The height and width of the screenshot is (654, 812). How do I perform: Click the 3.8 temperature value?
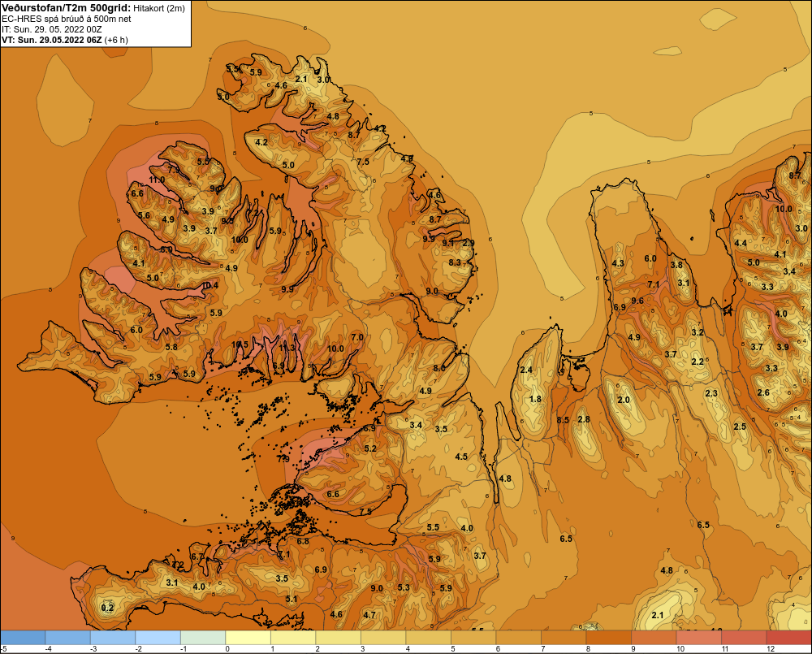click(x=676, y=265)
